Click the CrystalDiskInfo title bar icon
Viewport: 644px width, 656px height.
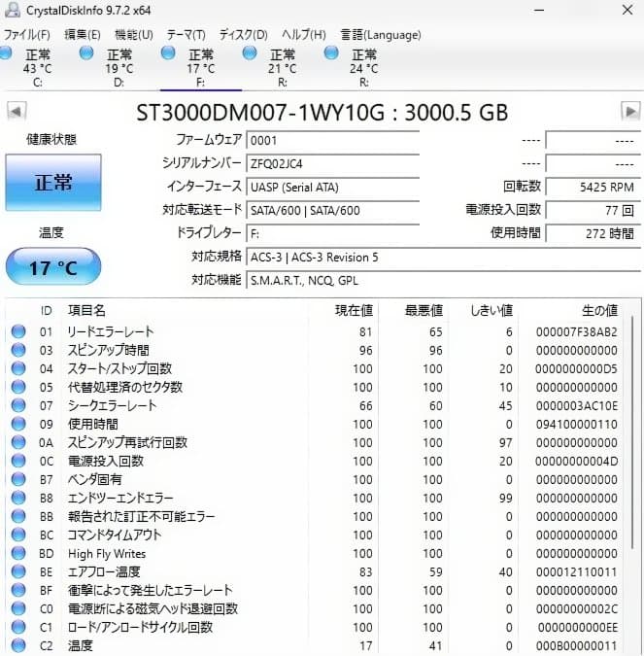(x=13, y=9)
